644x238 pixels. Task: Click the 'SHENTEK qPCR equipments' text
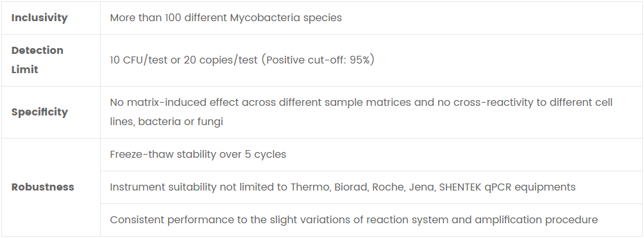click(507, 187)
